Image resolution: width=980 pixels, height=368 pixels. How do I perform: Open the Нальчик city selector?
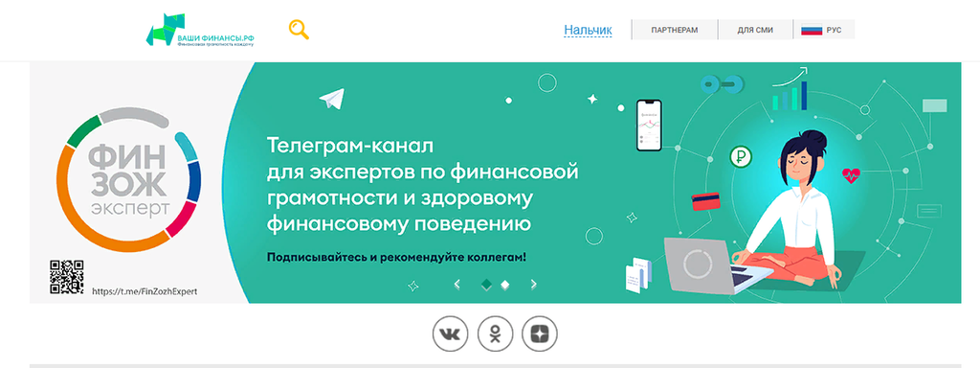pos(589,30)
